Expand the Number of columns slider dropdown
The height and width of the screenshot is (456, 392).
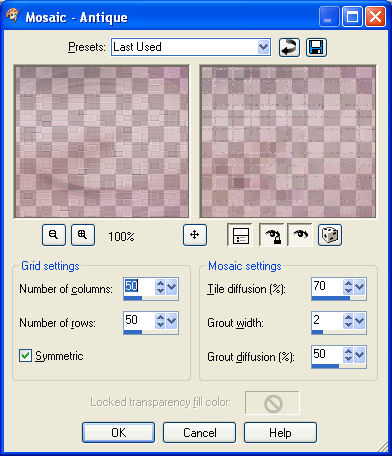click(x=171, y=287)
